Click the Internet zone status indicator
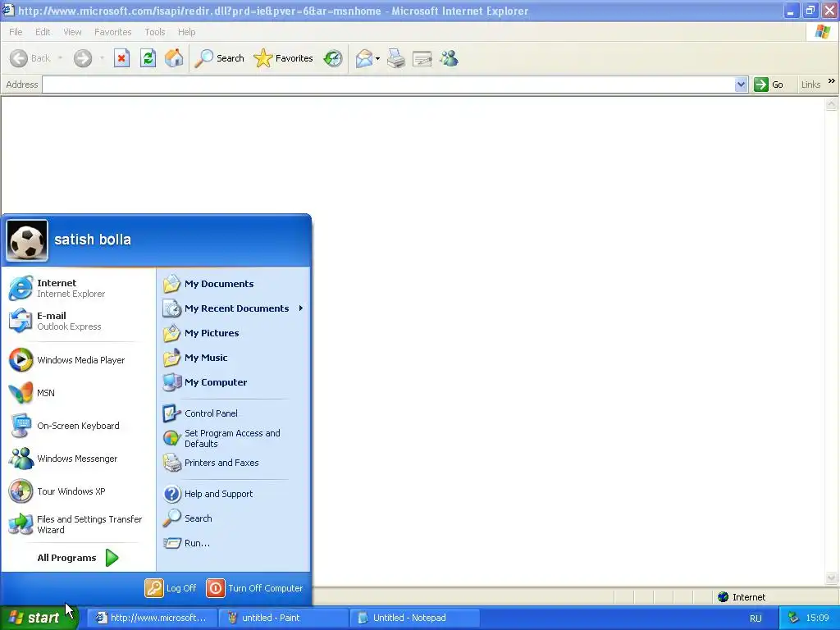Viewport: 840px width, 630px height. tap(742, 597)
